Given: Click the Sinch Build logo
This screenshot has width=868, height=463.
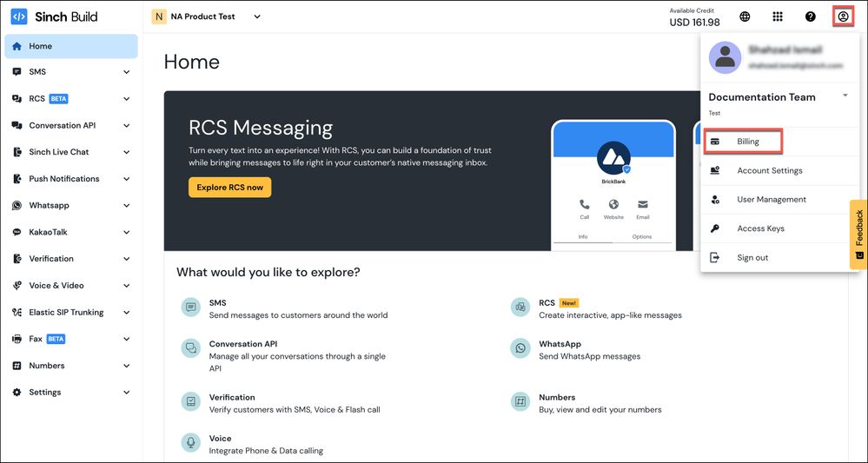Looking at the screenshot, I should pos(54,17).
